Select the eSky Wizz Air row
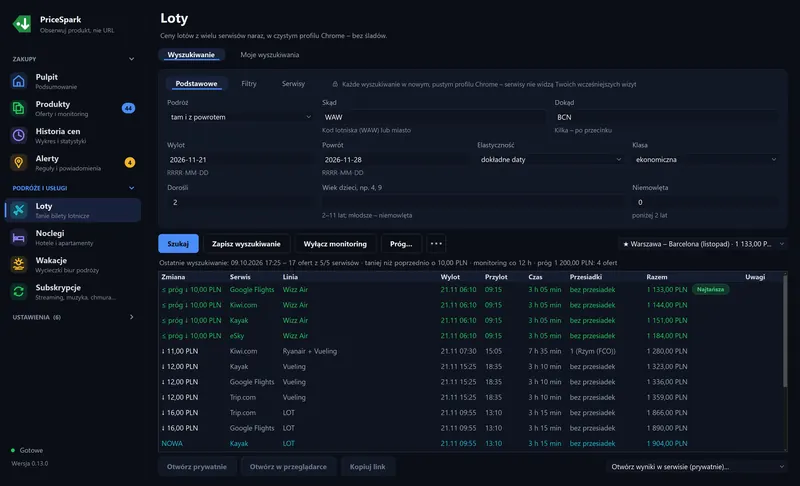 (470, 336)
